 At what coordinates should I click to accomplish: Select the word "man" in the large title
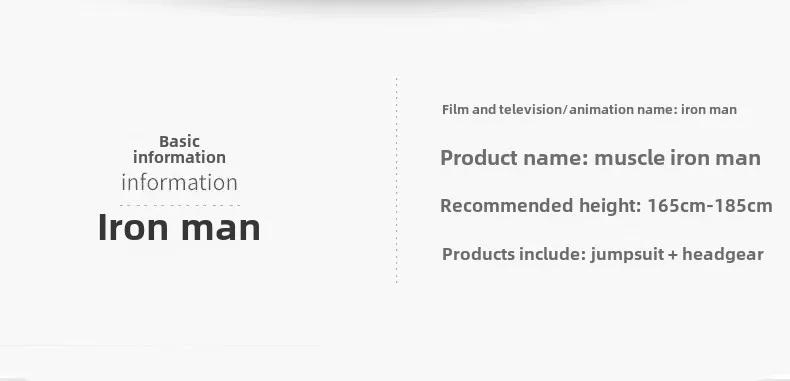[x=221, y=230]
